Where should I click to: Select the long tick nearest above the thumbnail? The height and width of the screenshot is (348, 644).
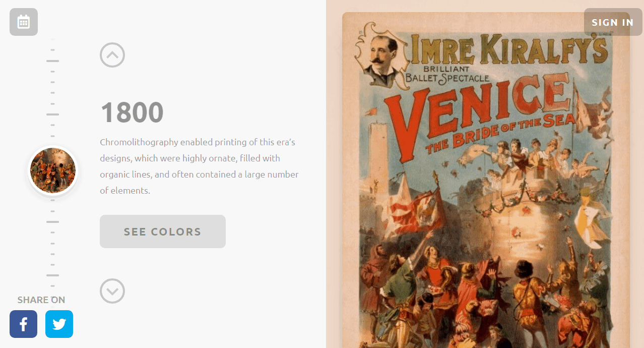click(53, 114)
